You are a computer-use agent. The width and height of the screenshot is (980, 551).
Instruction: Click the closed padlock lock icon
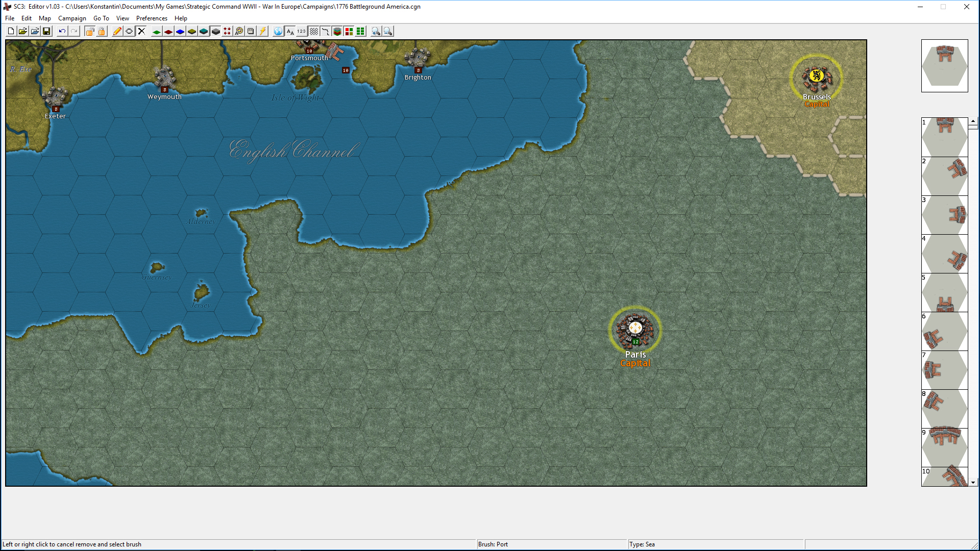click(102, 31)
